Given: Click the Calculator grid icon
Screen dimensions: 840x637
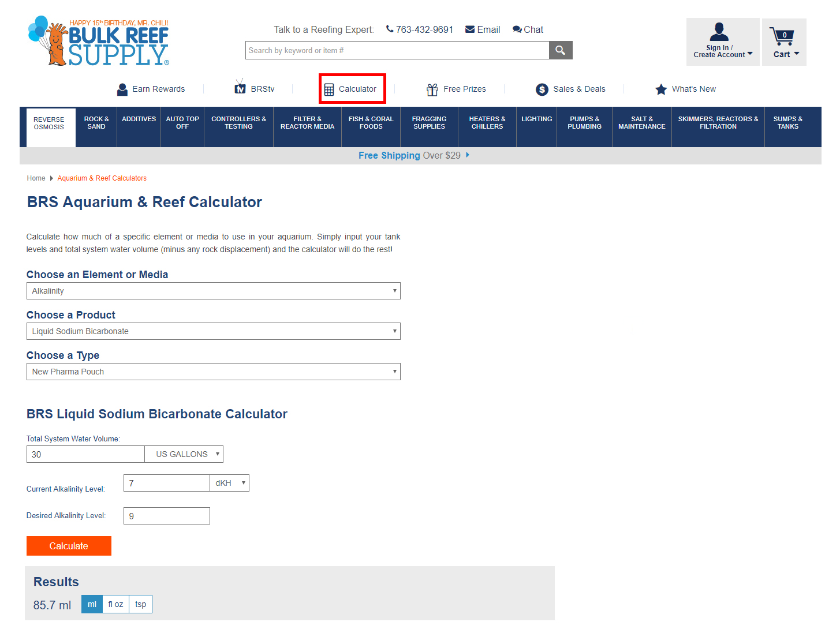Looking at the screenshot, I should pos(329,89).
